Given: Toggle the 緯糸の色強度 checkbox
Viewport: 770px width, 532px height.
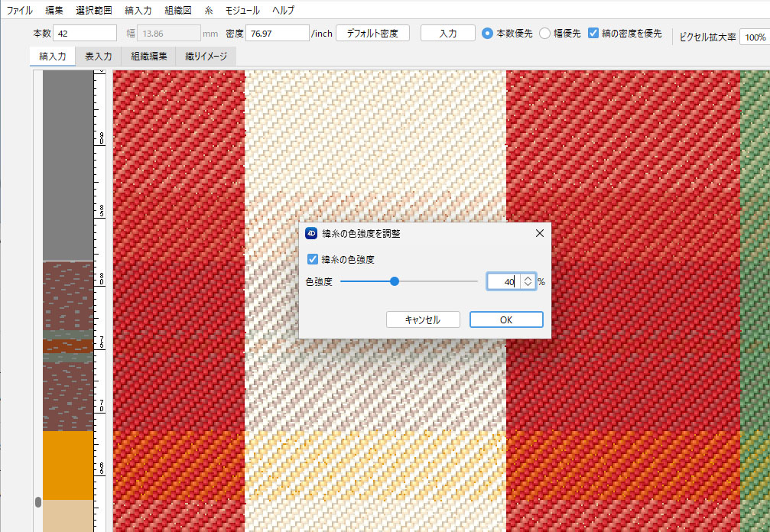Looking at the screenshot, I should (x=312, y=259).
